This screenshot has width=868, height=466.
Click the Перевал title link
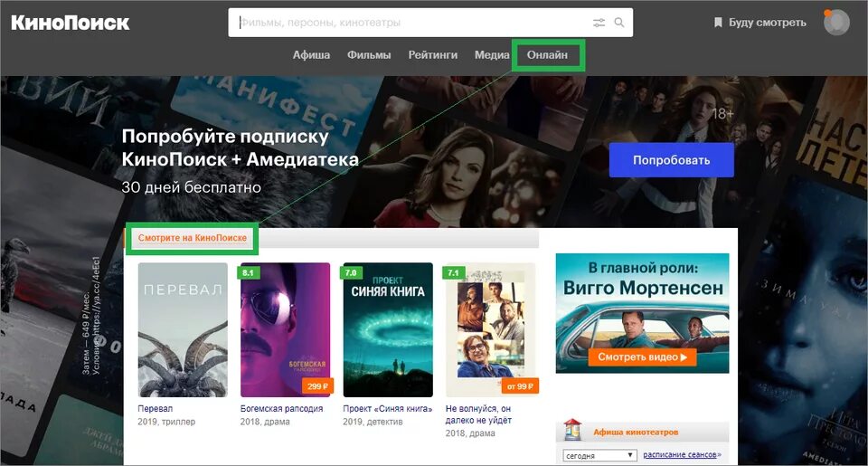(155, 408)
